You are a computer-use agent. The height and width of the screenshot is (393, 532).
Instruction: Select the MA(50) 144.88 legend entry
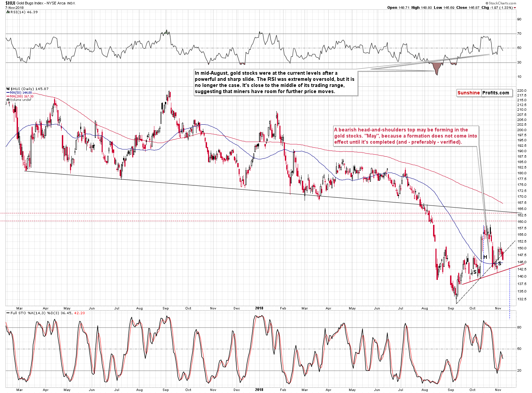[19, 93]
